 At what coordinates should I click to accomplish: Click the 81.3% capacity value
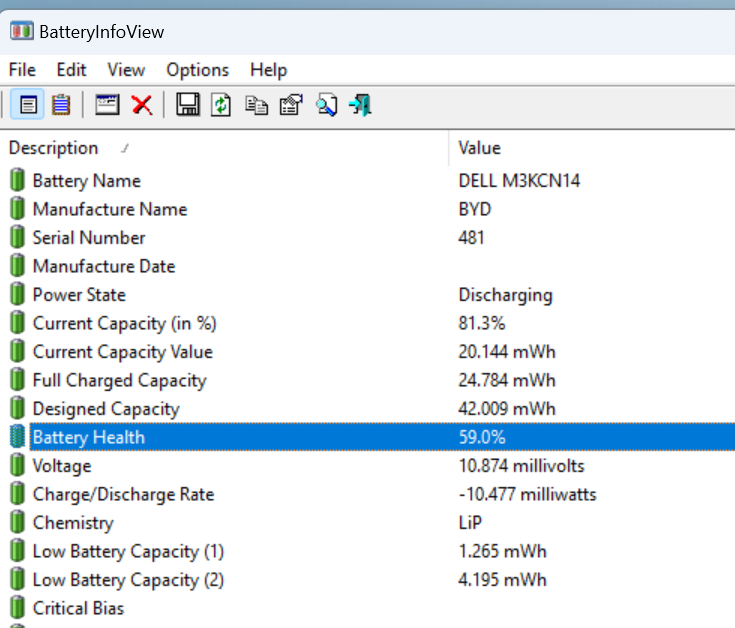(x=481, y=323)
